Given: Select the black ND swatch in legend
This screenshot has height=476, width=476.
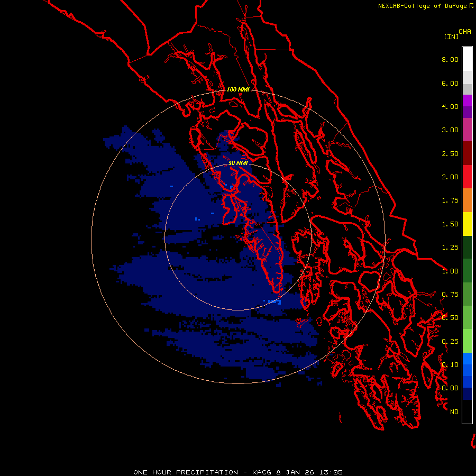Looking at the screenshot, I should (x=467, y=411).
